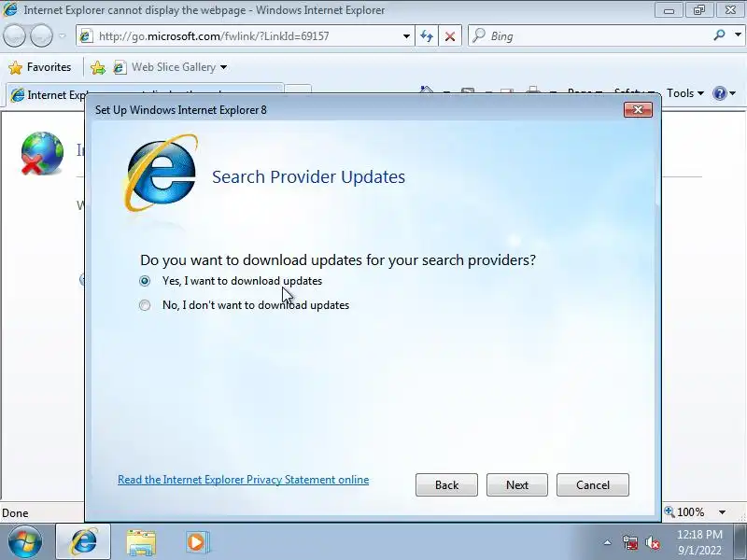Click the Internet Explorer taskbar icon

(x=83, y=542)
